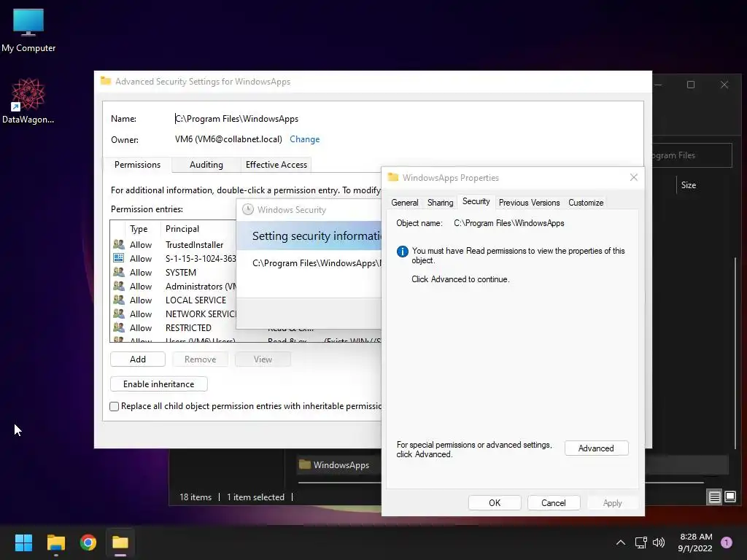The width and height of the screenshot is (747, 560).
Task: Open the volume control tray icon
Action: [x=659, y=542]
